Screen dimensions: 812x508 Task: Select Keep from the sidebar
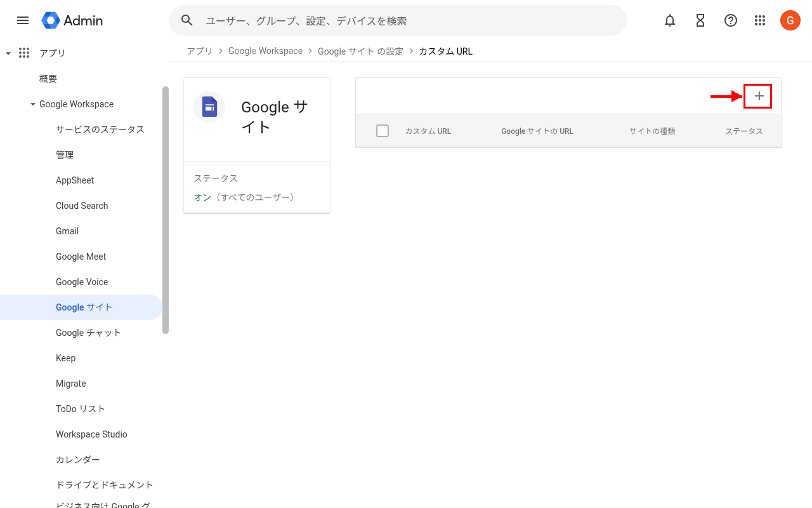coord(65,358)
